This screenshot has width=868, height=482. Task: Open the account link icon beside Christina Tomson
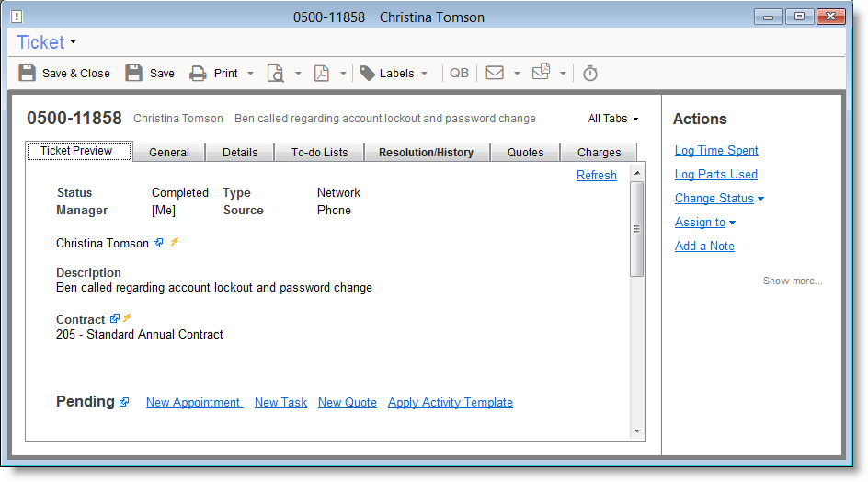(x=158, y=243)
